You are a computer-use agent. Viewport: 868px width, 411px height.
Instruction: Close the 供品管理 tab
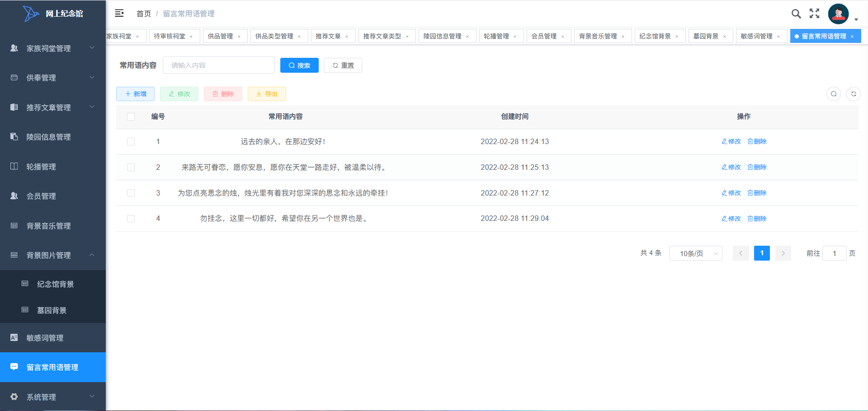tap(239, 37)
